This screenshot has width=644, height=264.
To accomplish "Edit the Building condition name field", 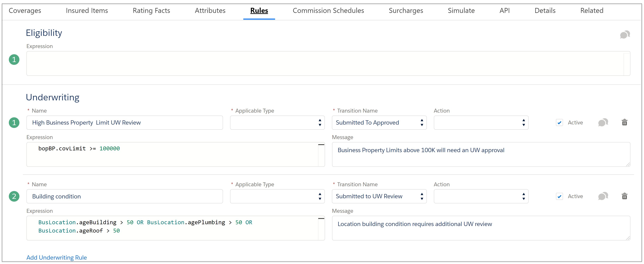I will pos(125,196).
